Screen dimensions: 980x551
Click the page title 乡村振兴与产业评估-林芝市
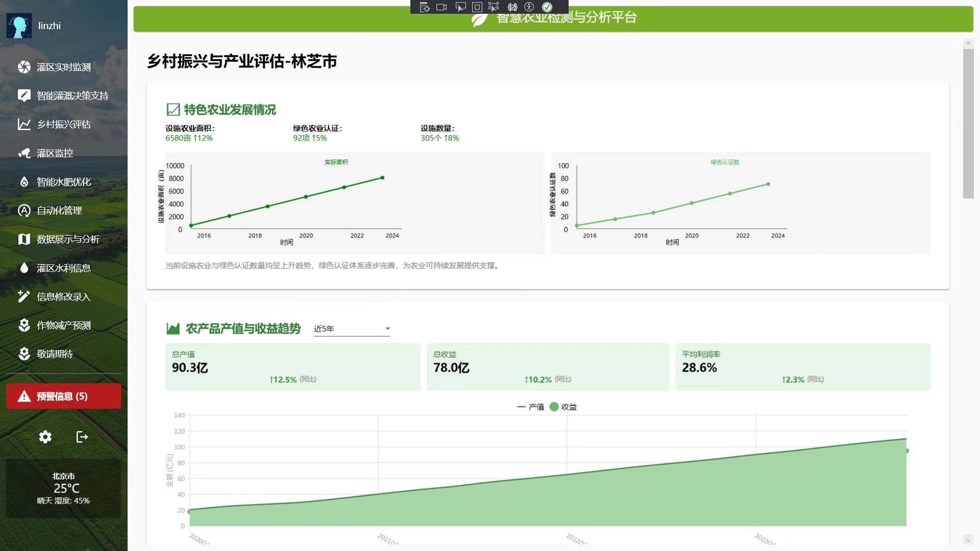click(242, 61)
